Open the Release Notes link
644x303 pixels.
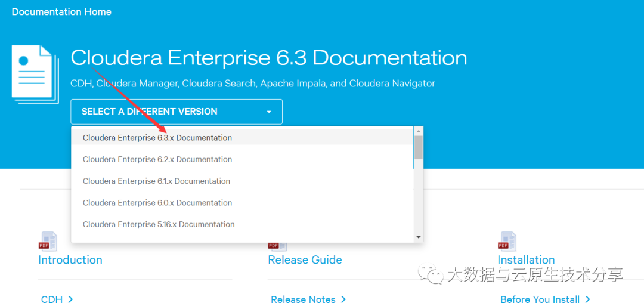(308, 299)
